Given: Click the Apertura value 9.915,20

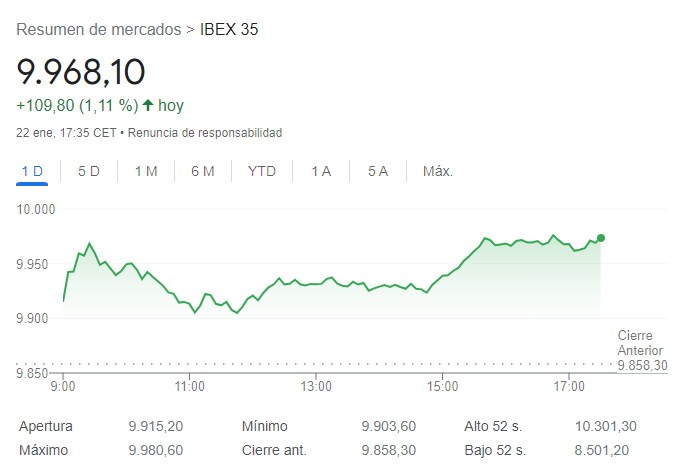Looking at the screenshot, I should 155,426.
